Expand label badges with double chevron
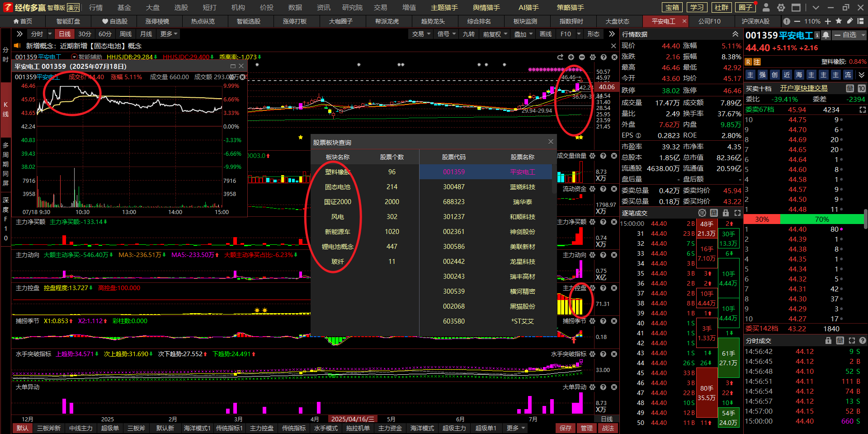The height and width of the screenshot is (434, 868). pyautogui.click(x=861, y=75)
